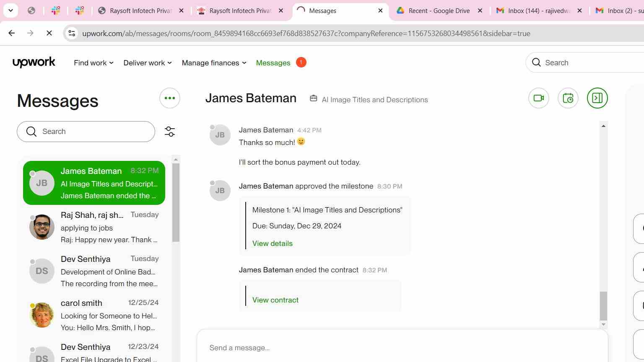
Task: Open the Upwork logo home link
Action: [34, 62]
